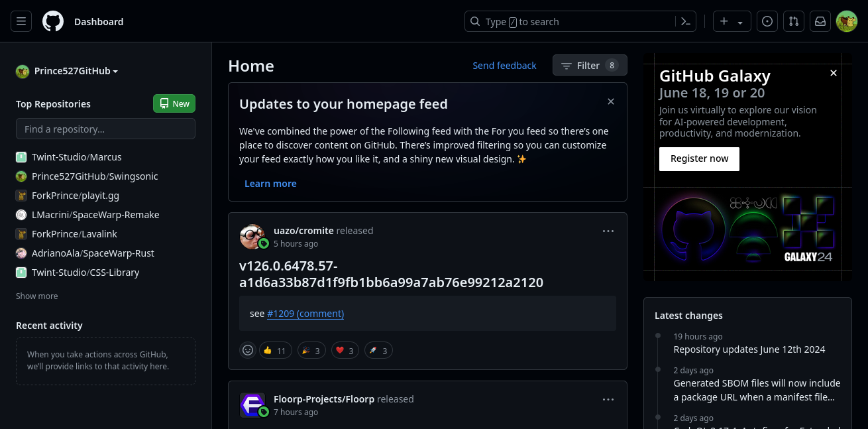Click the GitHub Octocat logo

coord(53,21)
